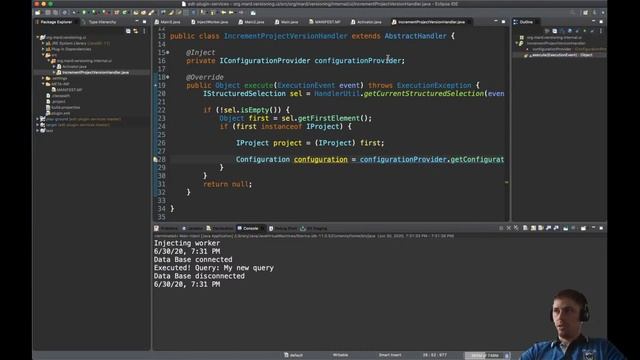
Task: Open the Main.java editor tab
Action: [x=286, y=22]
